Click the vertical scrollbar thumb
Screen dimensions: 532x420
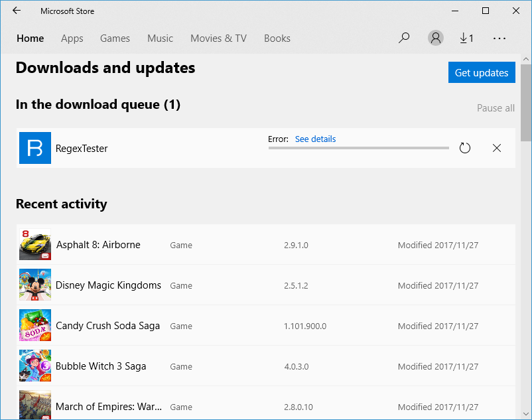click(x=526, y=103)
